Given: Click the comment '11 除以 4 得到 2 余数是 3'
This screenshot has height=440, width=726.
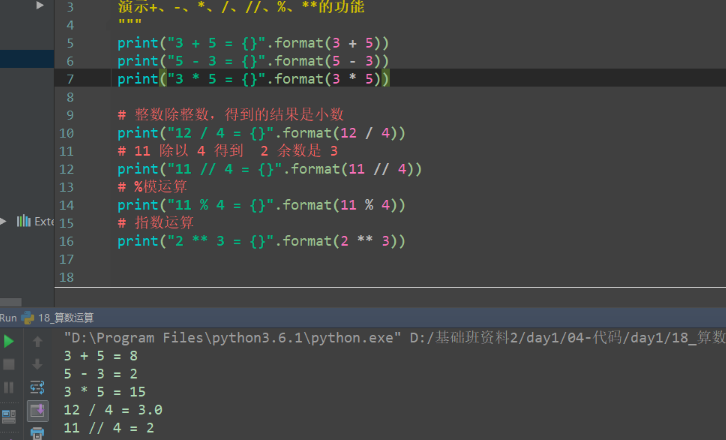Looking at the screenshot, I should (x=227, y=151).
